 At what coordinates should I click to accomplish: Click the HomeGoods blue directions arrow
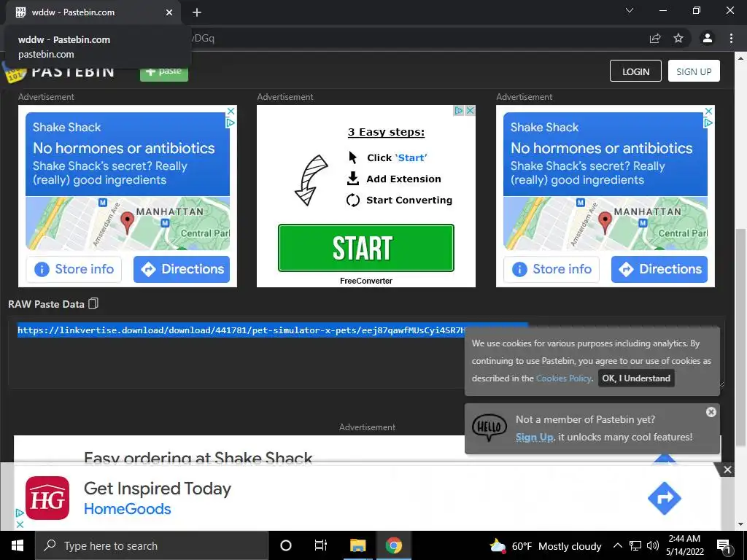point(664,498)
